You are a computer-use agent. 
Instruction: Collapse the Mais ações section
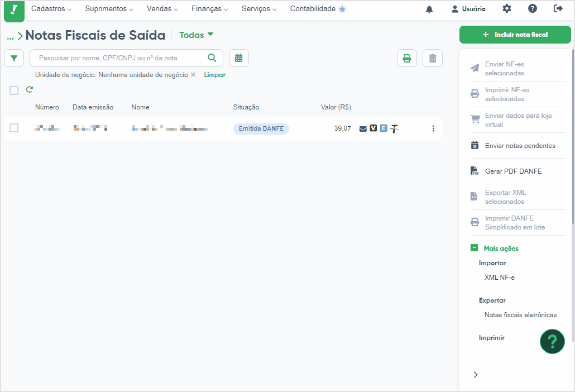[494, 248]
